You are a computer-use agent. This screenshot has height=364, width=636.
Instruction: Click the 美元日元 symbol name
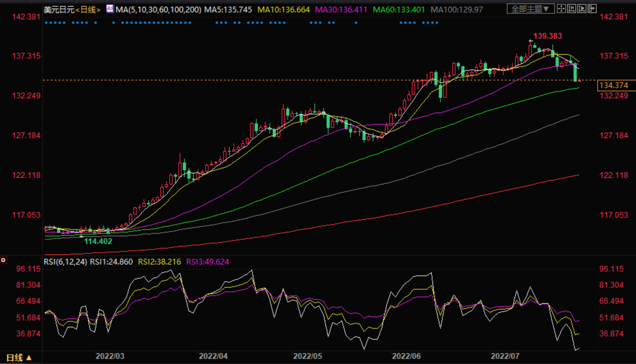pyautogui.click(x=59, y=9)
